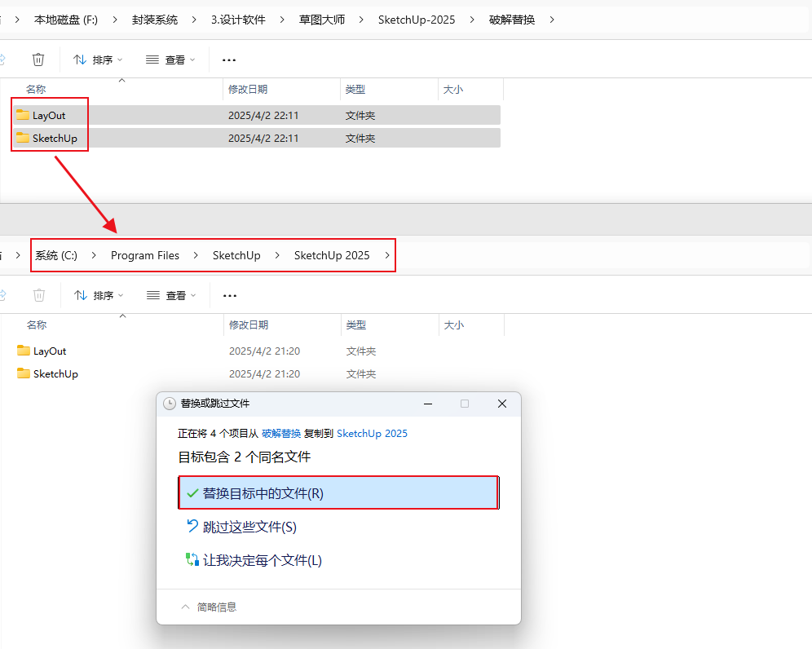The height and width of the screenshot is (649, 812).
Task: Click the 破解替换 breadcrumb segment in the address bar
Action: tap(512, 20)
